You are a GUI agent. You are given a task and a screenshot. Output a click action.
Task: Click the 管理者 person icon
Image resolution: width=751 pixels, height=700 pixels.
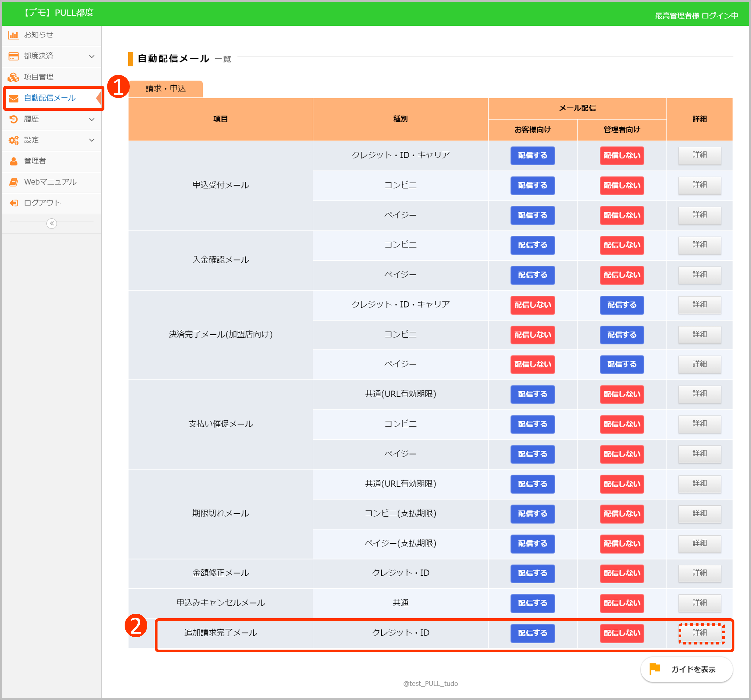pos(14,161)
